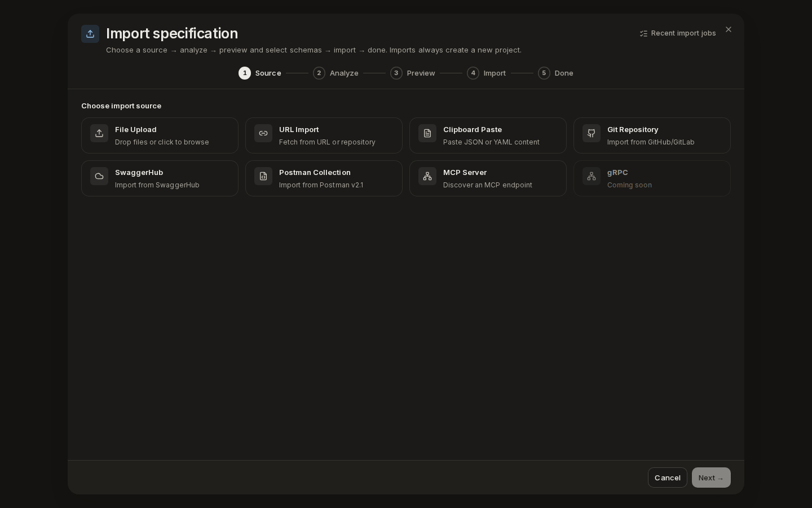Screen dimensions: 812x508
Task: Select the Postman Collection source label
Action: click(x=315, y=172)
